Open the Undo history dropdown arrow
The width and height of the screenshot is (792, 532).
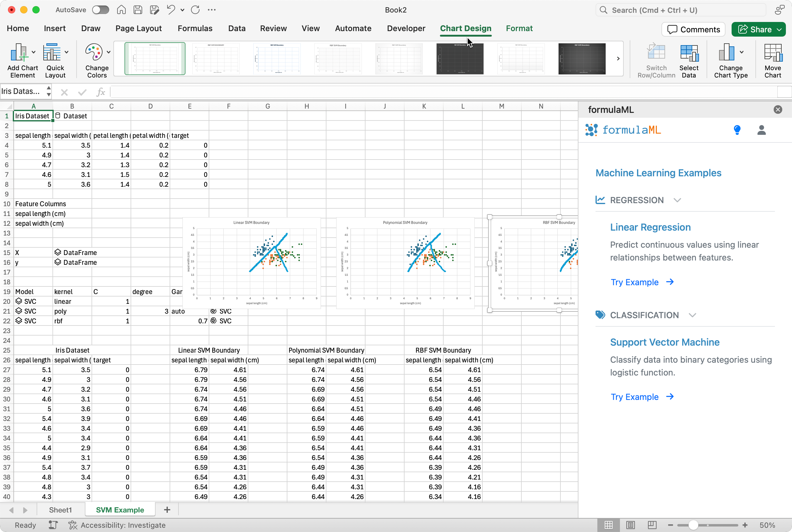(x=182, y=10)
